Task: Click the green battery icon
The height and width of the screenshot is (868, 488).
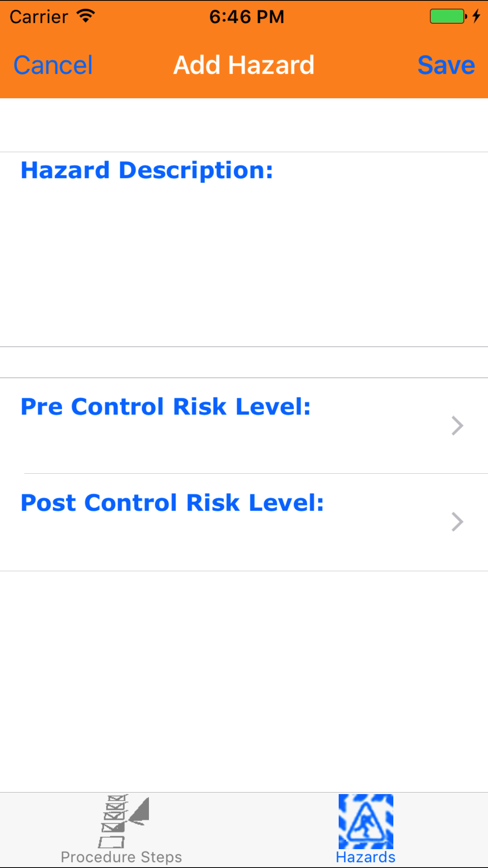Action: pyautogui.click(x=447, y=17)
